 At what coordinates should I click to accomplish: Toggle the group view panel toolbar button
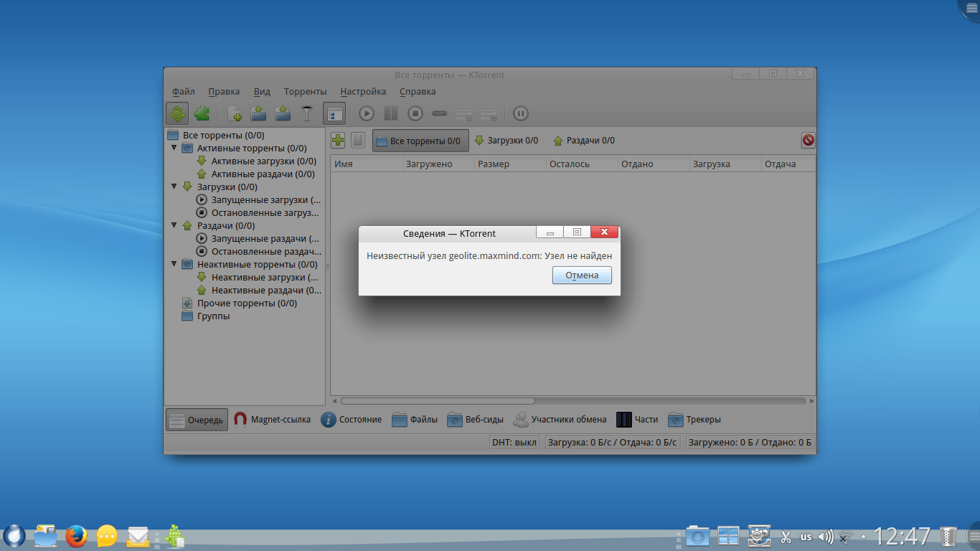[334, 113]
